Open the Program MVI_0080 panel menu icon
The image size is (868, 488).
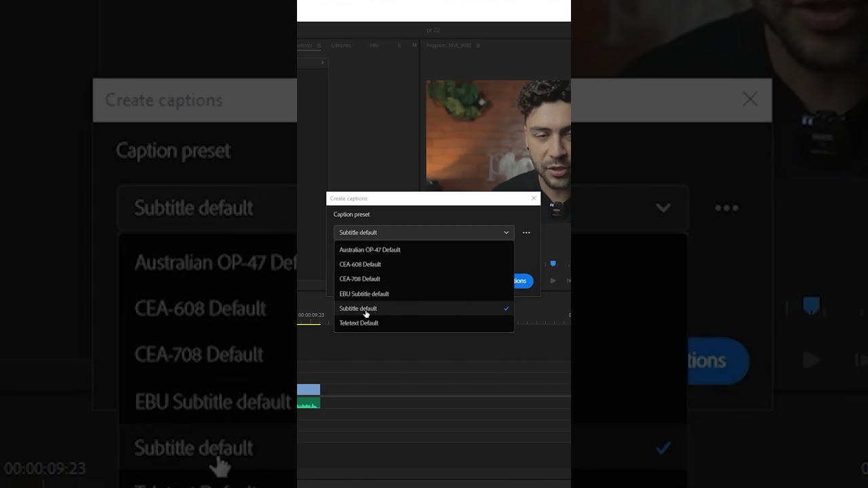[x=478, y=45]
